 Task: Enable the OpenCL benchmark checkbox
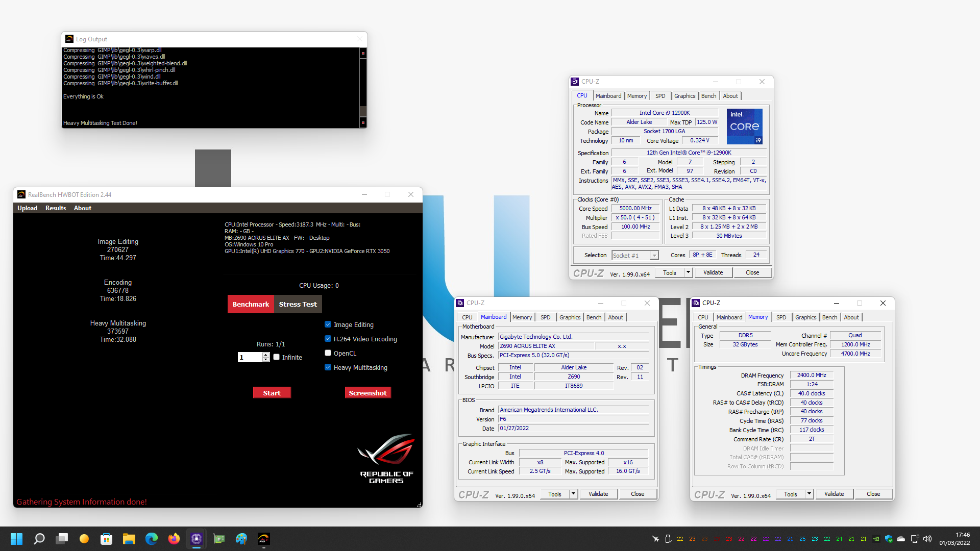coord(328,353)
